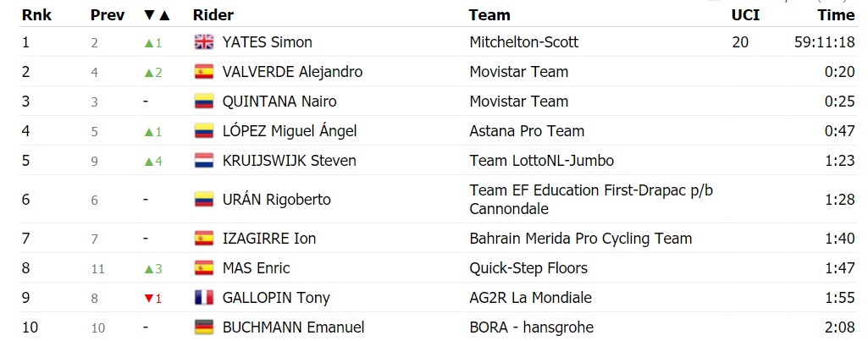Open BORA - hansgrohe team page
The height and width of the screenshot is (341, 868).
[x=531, y=327]
